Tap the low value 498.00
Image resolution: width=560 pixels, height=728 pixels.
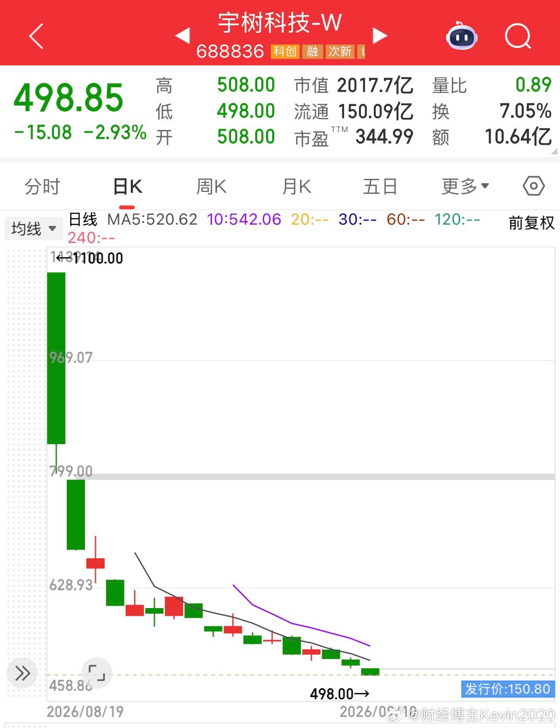(x=246, y=111)
